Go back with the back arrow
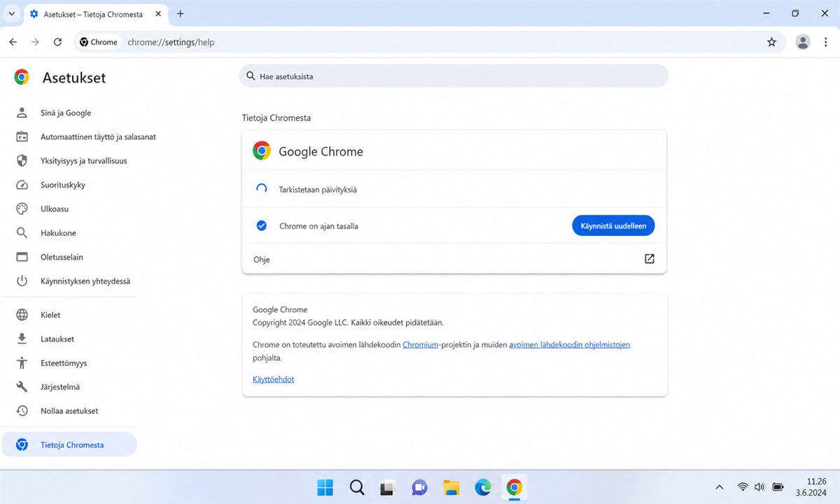 tap(13, 42)
